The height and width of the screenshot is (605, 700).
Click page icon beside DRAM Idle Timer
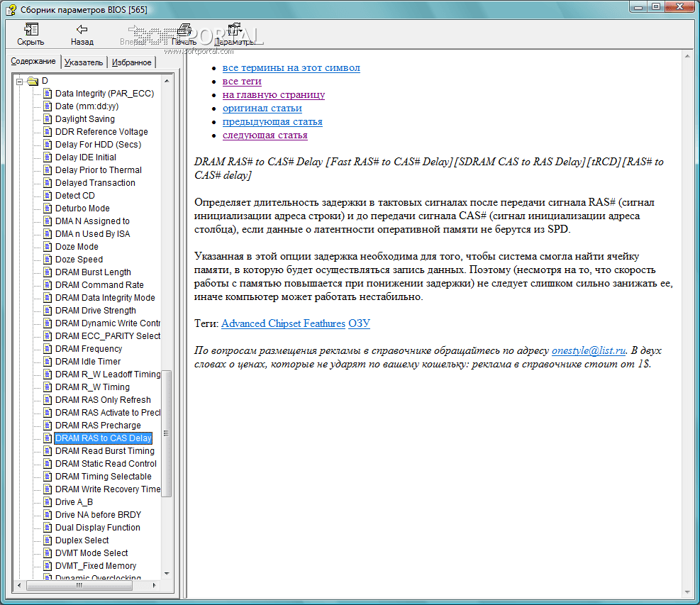click(48, 362)
